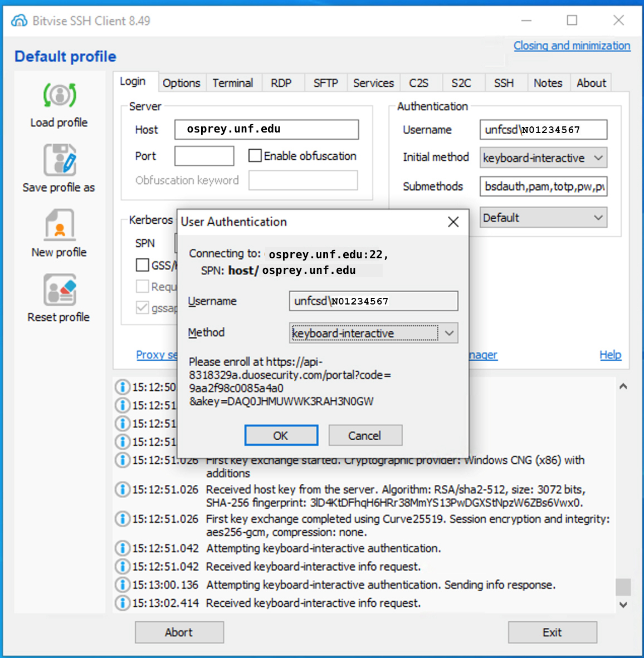
Task: Click the Abort button
Action: 179,632
